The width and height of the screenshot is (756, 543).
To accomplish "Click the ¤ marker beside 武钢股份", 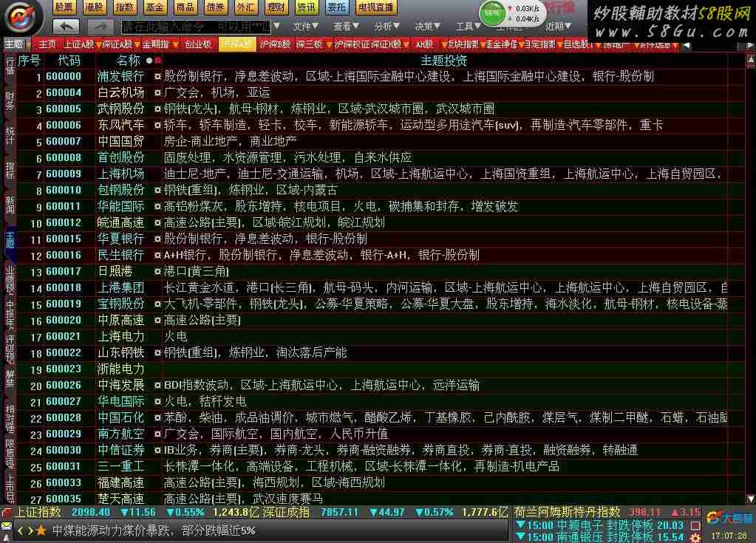I will (157, 109).
